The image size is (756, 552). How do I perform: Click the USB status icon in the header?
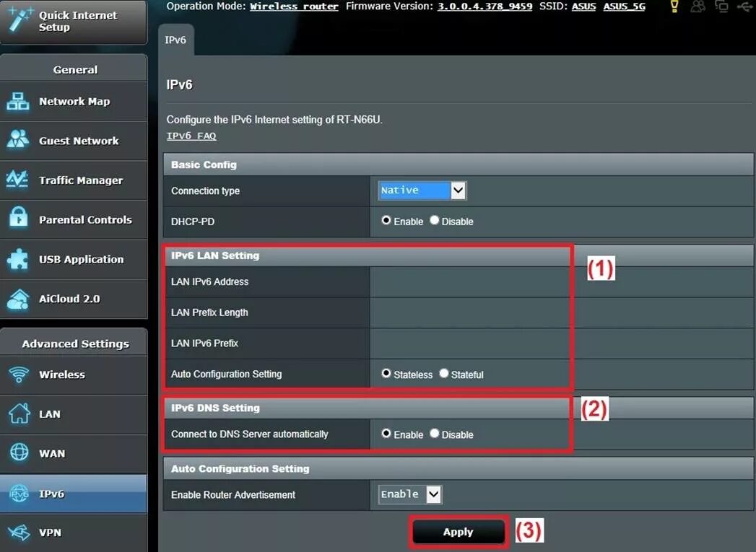click(x=744, y=6)
